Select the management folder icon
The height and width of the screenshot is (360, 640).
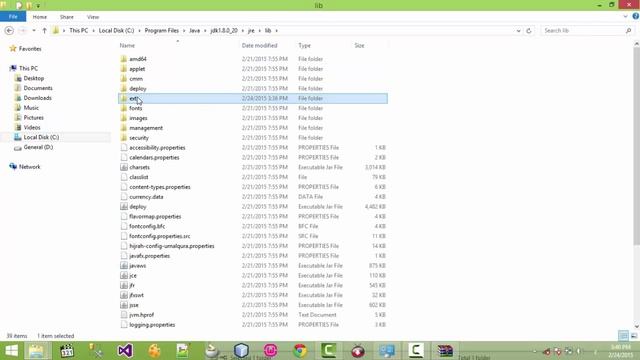[x=124, y=128]
